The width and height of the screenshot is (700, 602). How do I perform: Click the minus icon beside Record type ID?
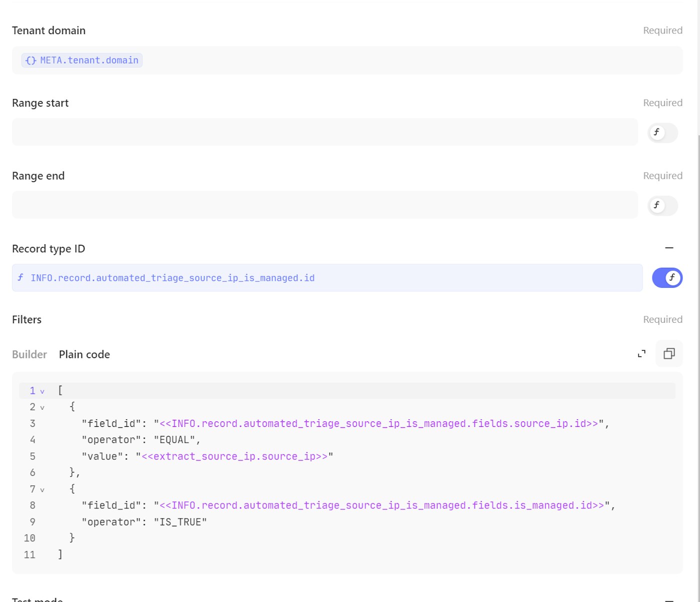point(669,248)
